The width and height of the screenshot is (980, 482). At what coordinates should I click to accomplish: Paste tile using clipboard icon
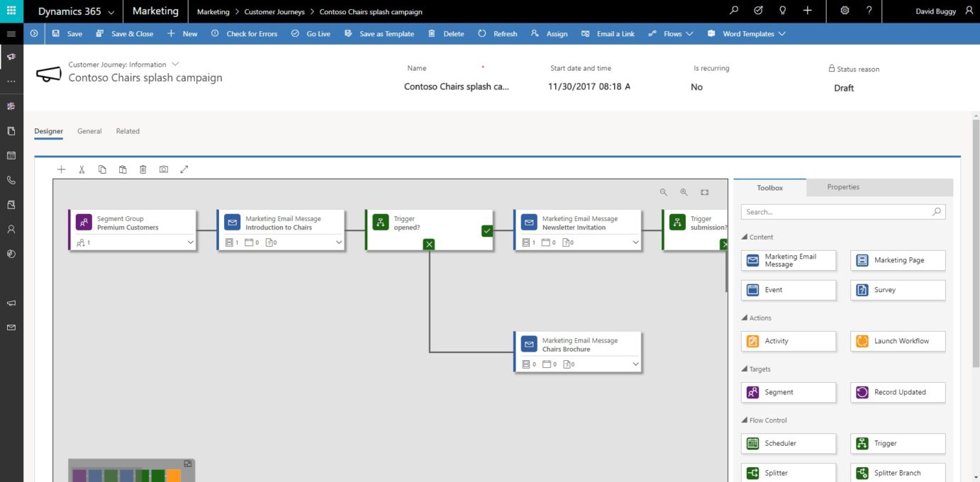[x=123, y=169]
